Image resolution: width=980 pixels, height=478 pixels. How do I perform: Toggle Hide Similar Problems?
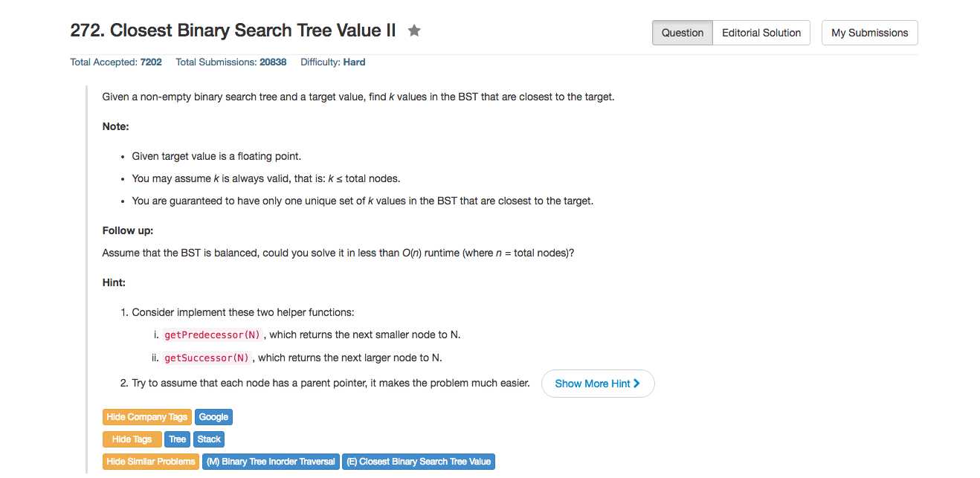151,462
